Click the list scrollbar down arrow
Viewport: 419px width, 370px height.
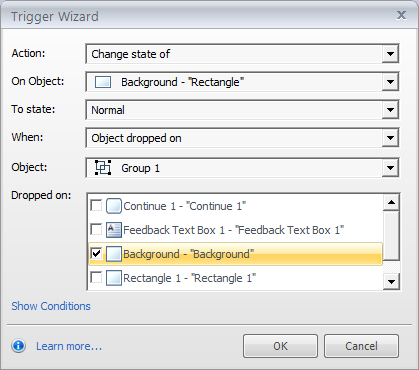tap(391, 282)
